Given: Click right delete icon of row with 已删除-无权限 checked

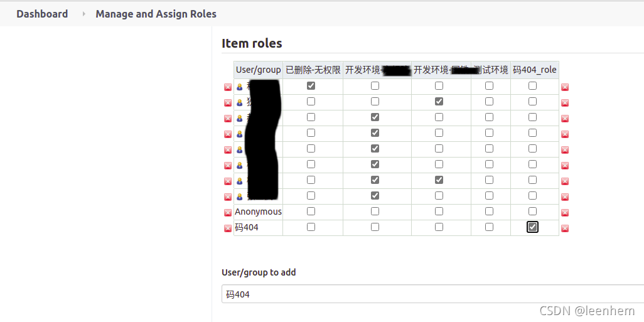Looking at the screenshot, I should pyautogui.click(x=565, y=87).
